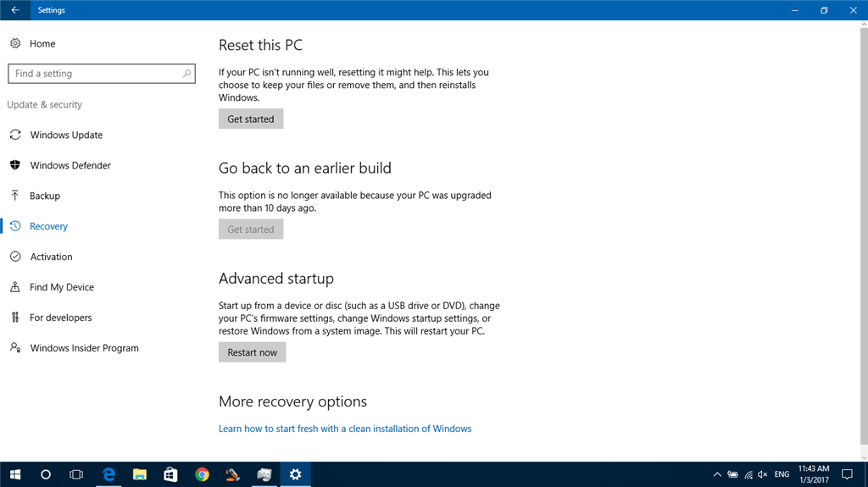Select the Recovery section
This screenshot has width=868, height=487.
(x=48, y=226)
